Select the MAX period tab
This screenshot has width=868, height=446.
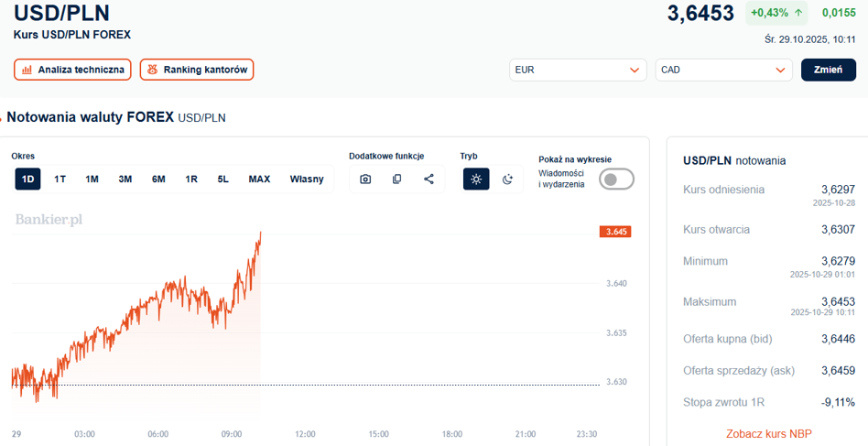259,179
